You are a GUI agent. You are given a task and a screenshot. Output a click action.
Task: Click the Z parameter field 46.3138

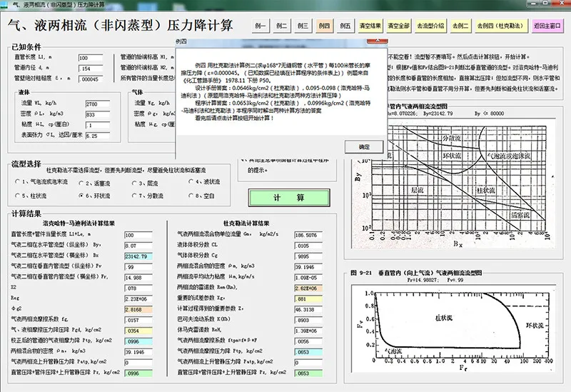coord(308,310)
